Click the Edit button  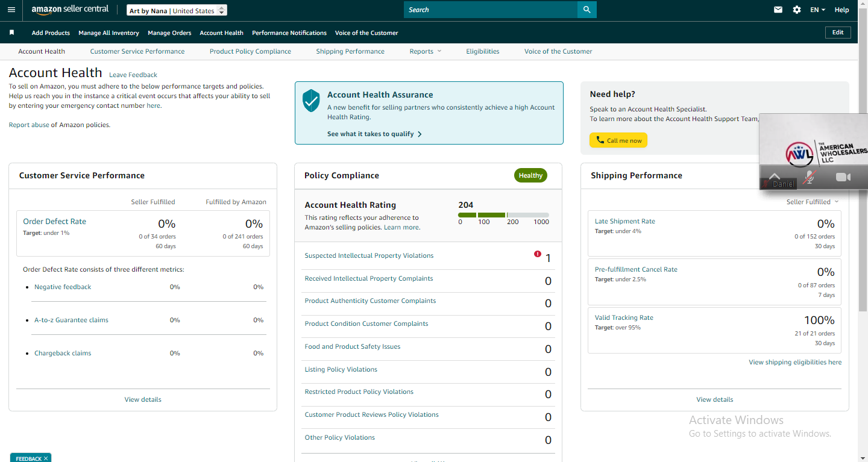pyautogui.click(x=838, y=33)
